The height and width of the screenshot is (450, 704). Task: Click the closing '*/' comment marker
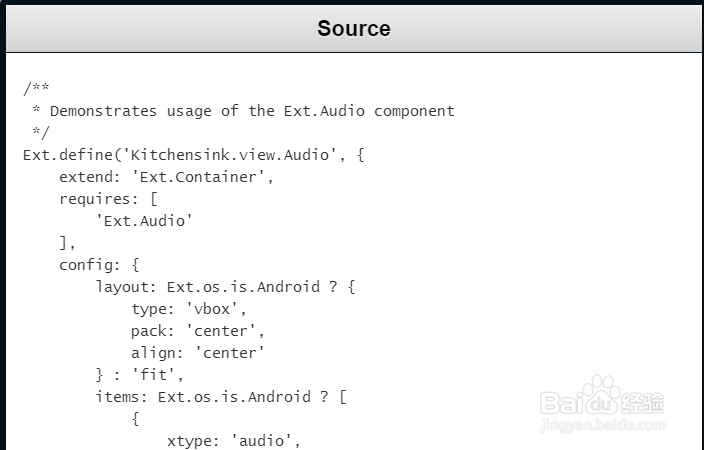41,133
